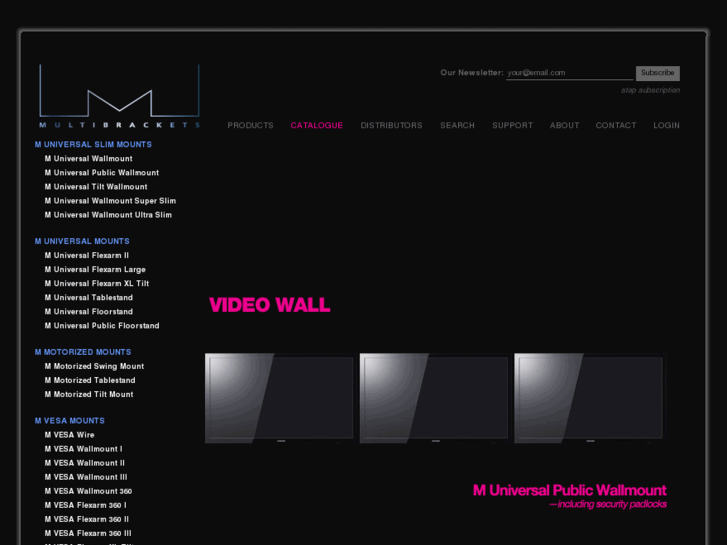The image size is (727, 545).
Task: Click 'including security padlocks' caption
Action: 608,504
